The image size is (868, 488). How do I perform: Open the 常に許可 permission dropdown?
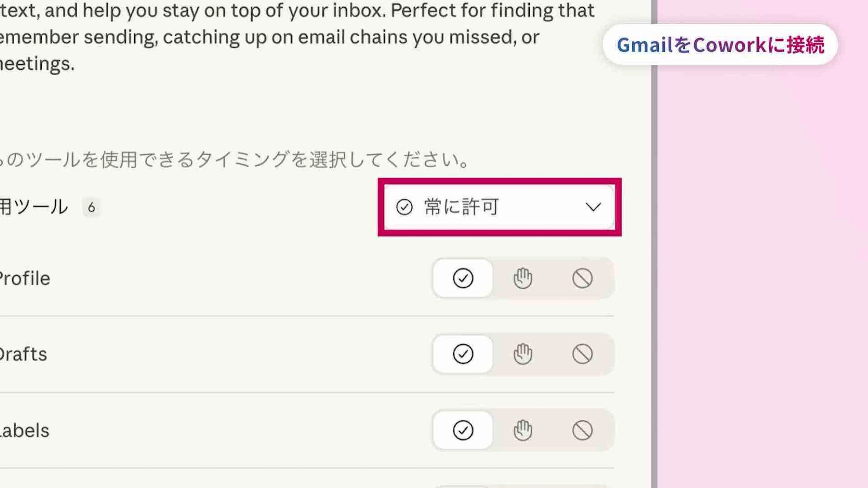(499, 207)
